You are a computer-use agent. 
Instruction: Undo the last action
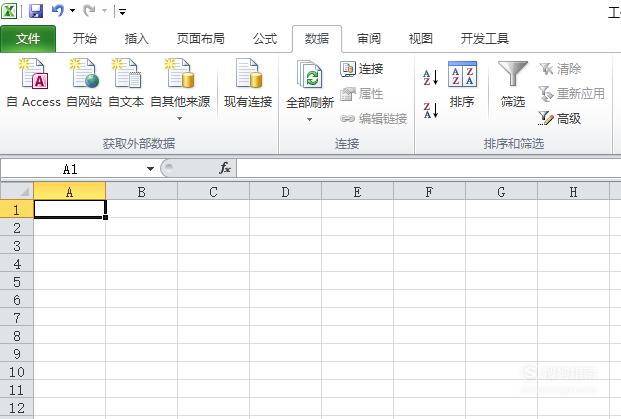(57, 10)
